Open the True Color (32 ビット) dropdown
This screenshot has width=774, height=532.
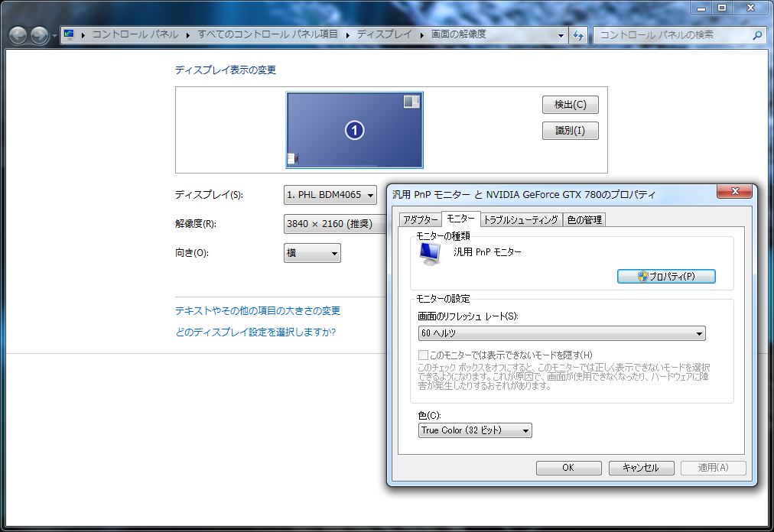475,430
